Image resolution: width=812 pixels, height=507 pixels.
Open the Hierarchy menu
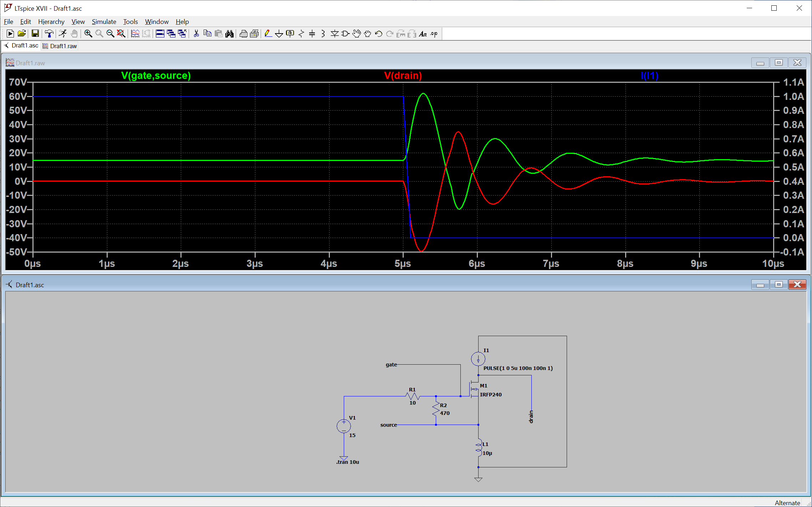coord(51,22)
